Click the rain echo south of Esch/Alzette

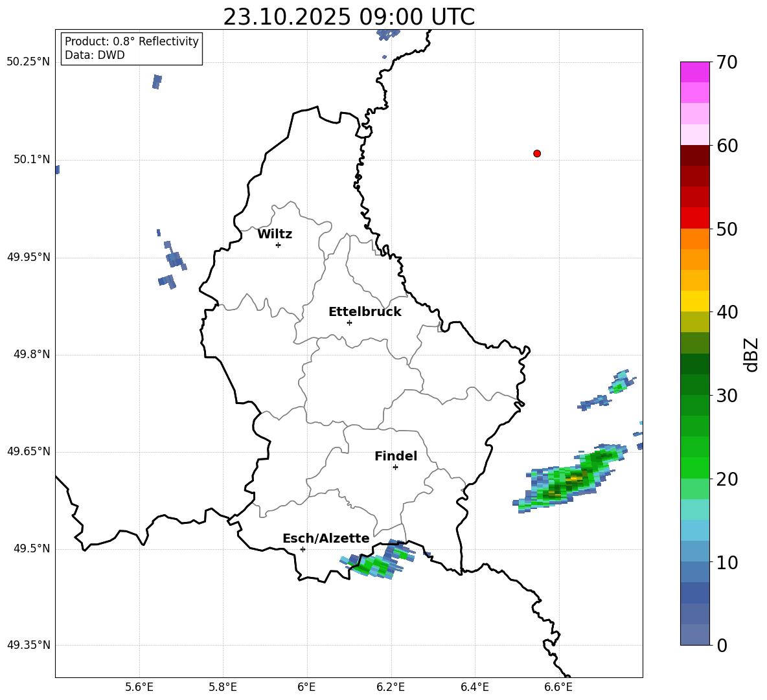(x=379, y=561)
